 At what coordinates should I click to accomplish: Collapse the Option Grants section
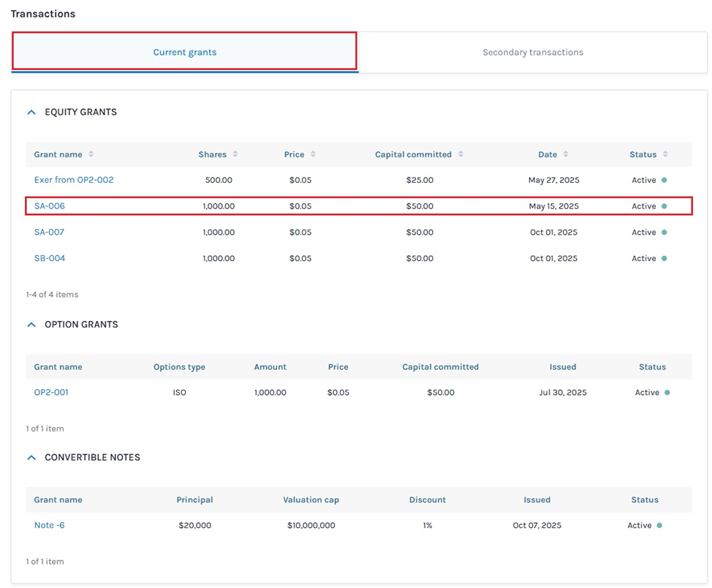[31, 325]
